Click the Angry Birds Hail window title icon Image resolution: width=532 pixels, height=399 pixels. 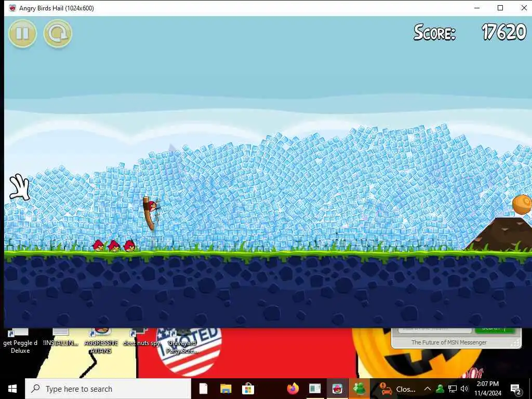(12, 8)
